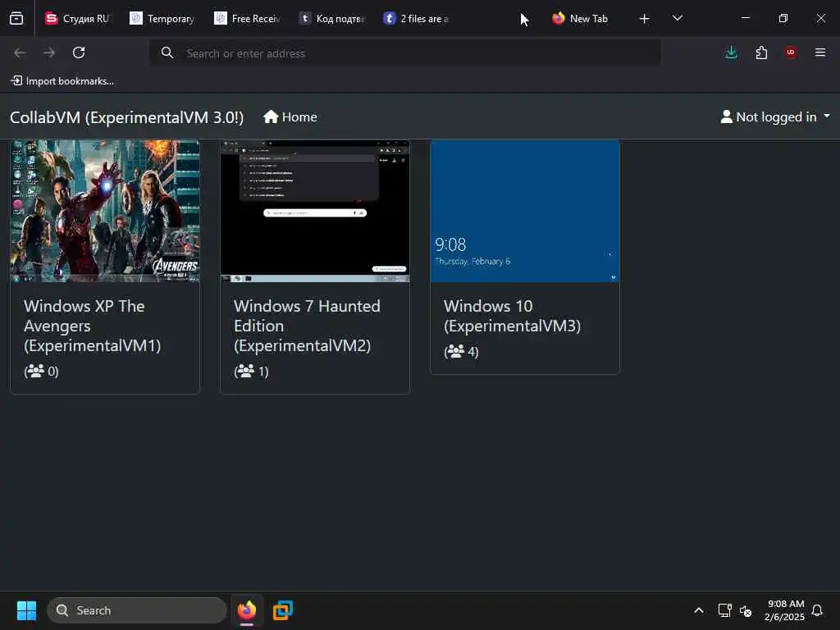The height and width of the screenshot is (630, 840).
Task: Click the CollabVM (ExperimentalVM 3.0!) brand title
Action: (x=126, y=117)
